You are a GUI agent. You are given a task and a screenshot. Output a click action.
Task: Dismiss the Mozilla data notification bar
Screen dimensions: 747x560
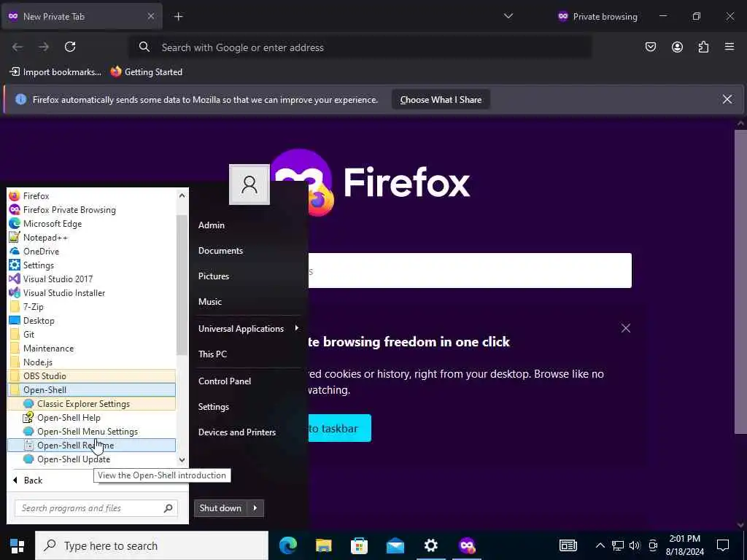727,99
